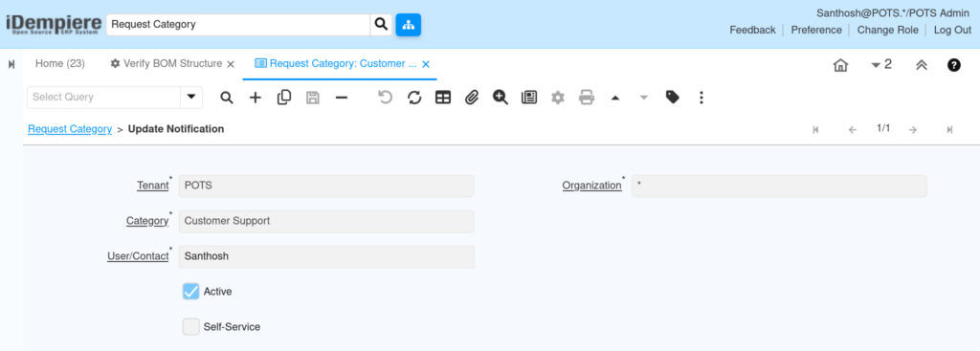The width and height of the screenshot is (980, 351).
Task: Refresh the record with requery icon
Action: 414,98
